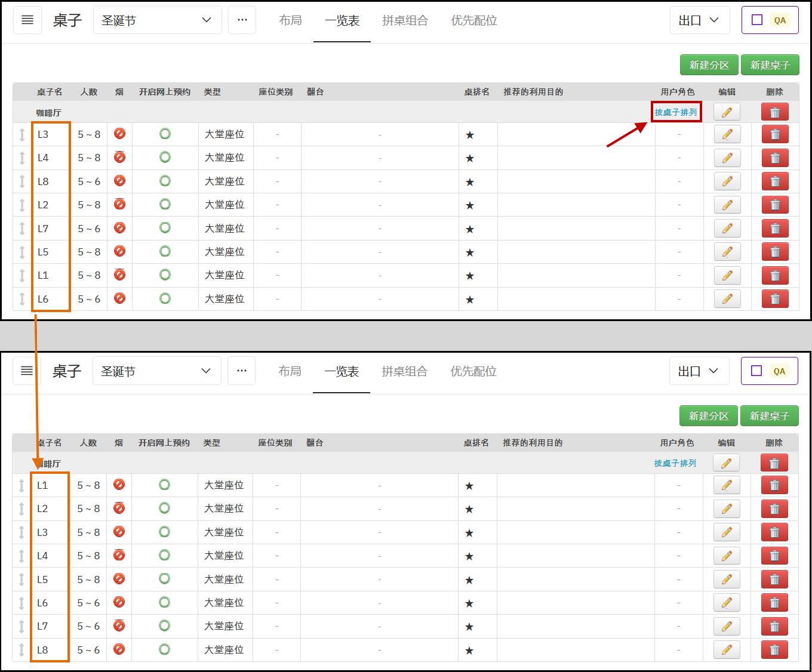Delete table L8 in the lower panel
812x672 pixels.
point(774,650)
